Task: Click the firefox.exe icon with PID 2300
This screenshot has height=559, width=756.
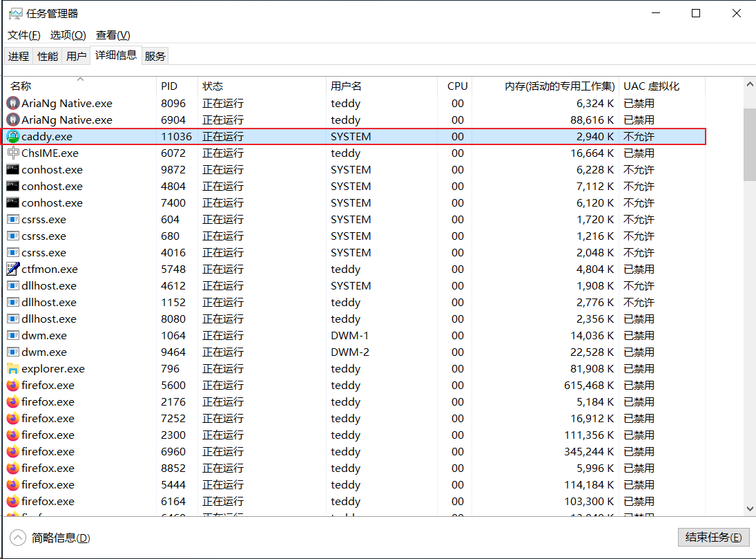Action: coord(13,435)
